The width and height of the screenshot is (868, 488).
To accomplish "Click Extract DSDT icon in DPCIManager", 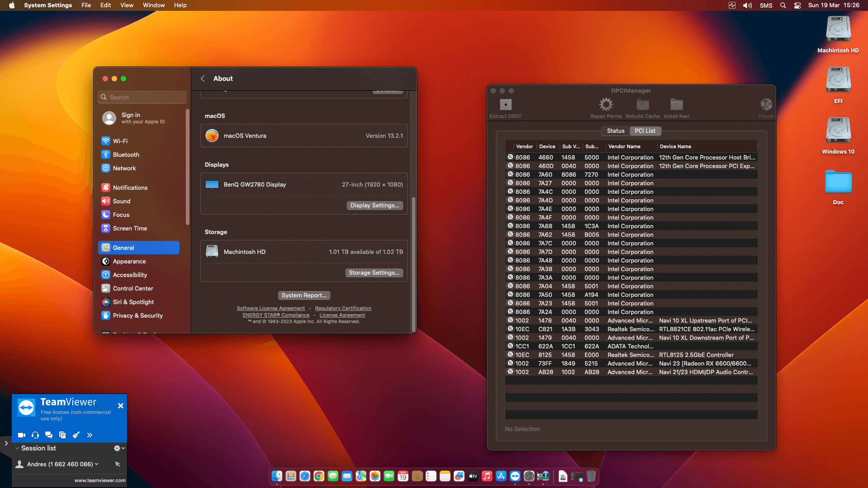I will pos(505,105).
